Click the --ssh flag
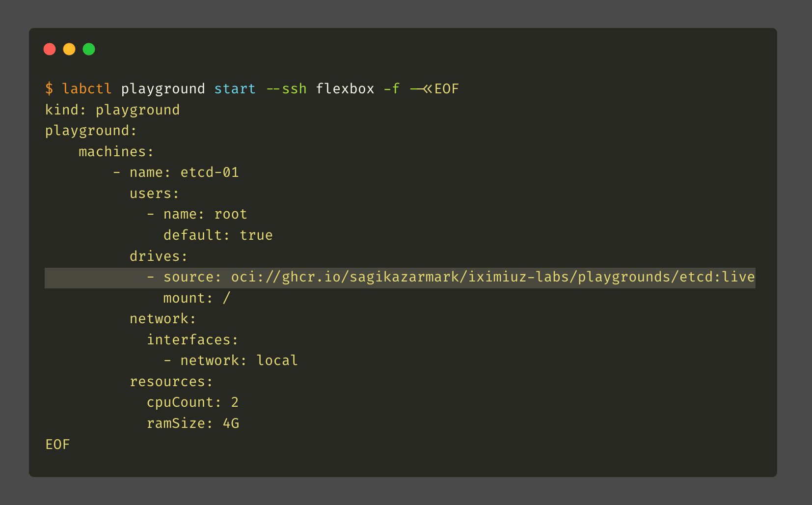Screen dimensions: 812x505 point(286,89)
